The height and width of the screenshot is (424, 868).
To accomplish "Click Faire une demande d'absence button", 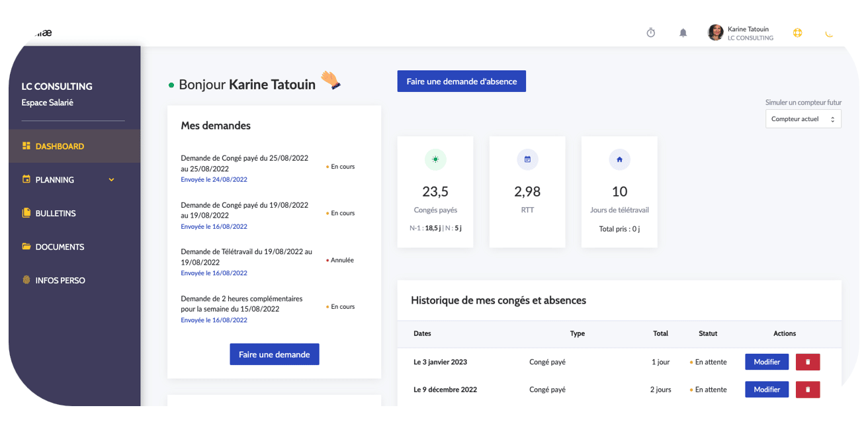I will (x=462, y=81).
